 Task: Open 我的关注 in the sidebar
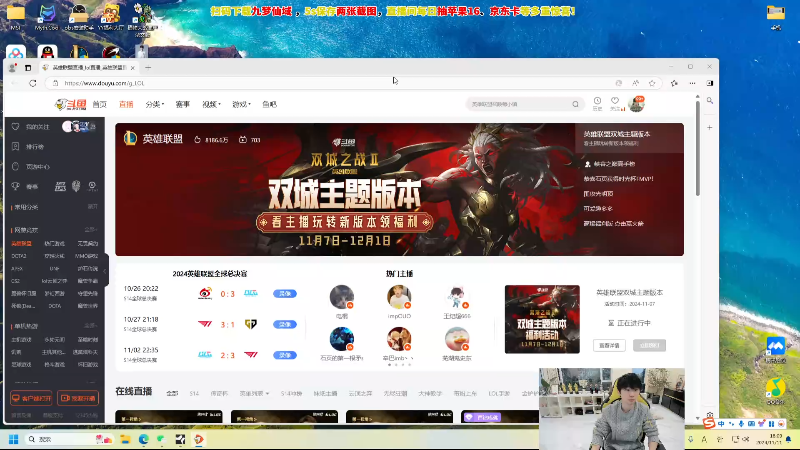38,127
